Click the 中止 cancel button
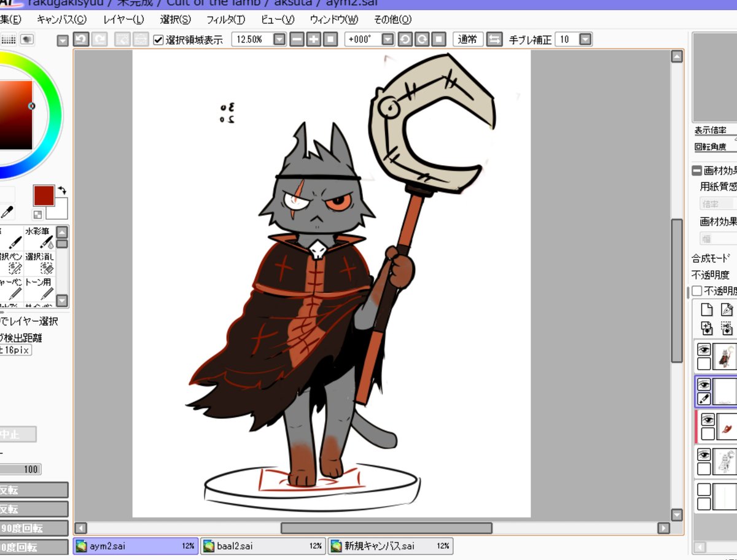Viewport: 737px width, 560px height. [18, 434]
